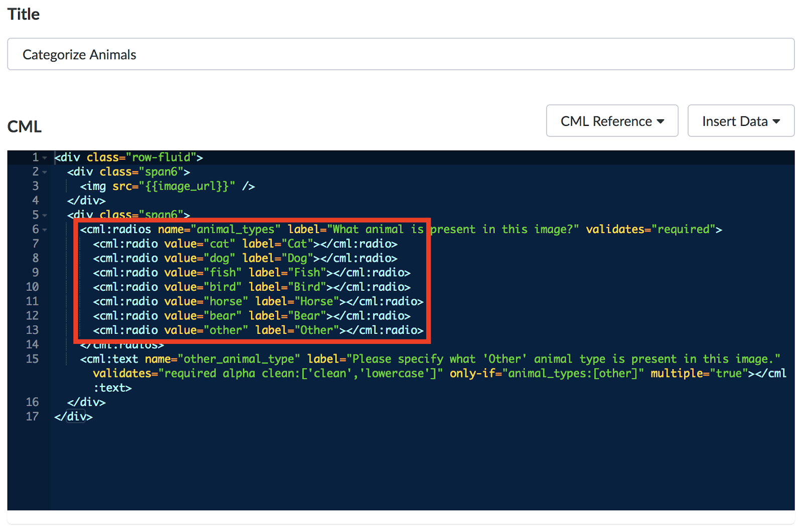Click the radio line with value "fish"
This screenshot has width=803, height=532.
click(x=252, y=272)
